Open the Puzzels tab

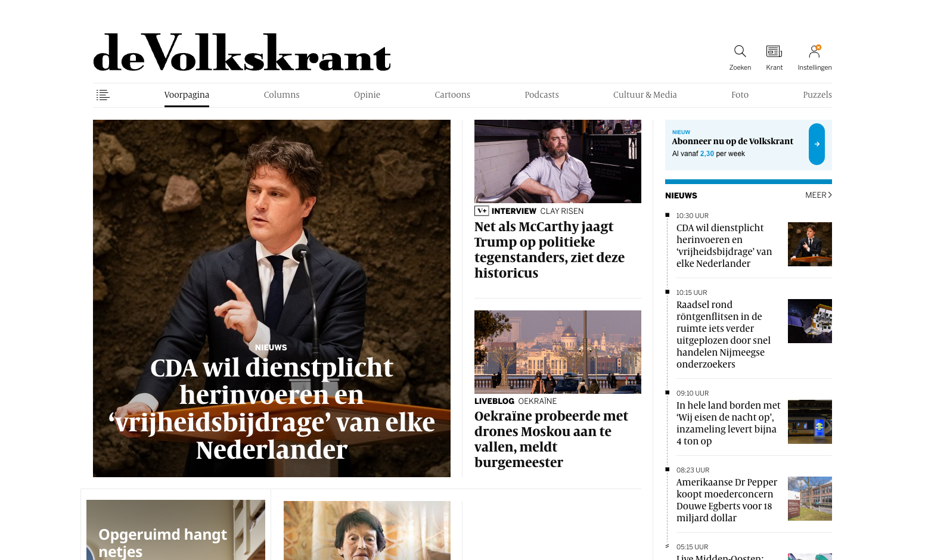[817, 95]
